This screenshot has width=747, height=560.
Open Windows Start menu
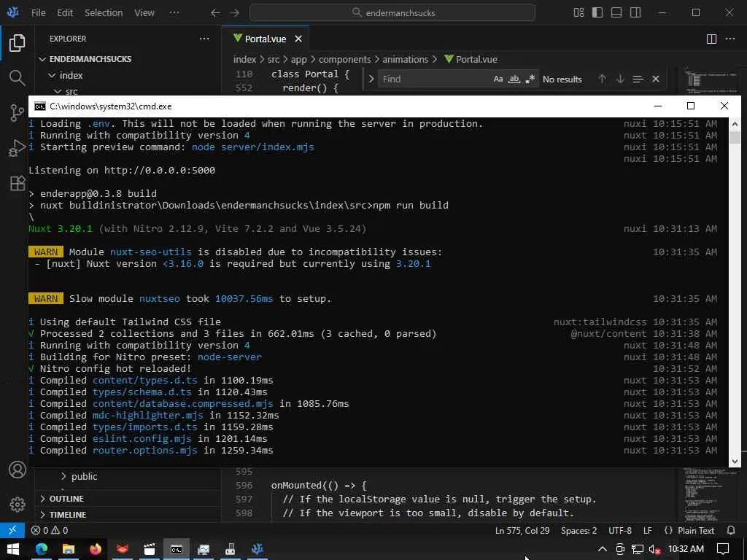point(13,549)
